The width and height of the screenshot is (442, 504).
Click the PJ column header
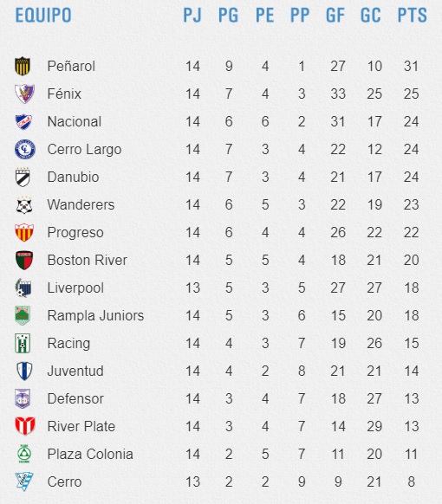(192, 15)
